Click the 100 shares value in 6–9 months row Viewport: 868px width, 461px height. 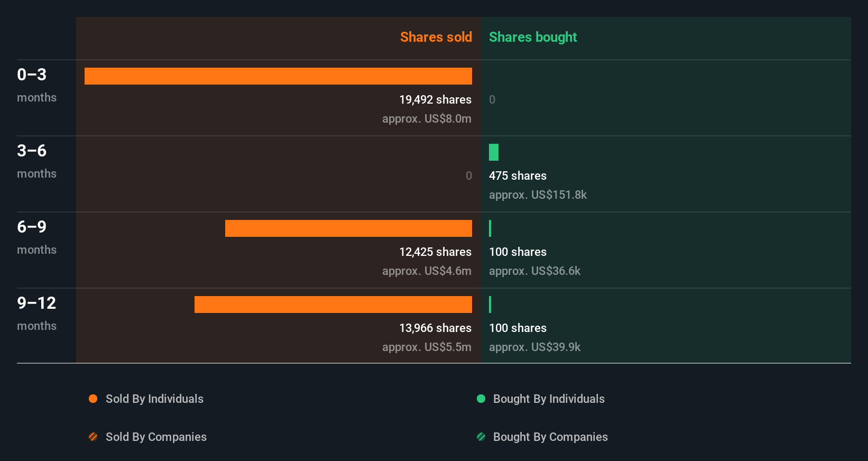click(518, 252)
